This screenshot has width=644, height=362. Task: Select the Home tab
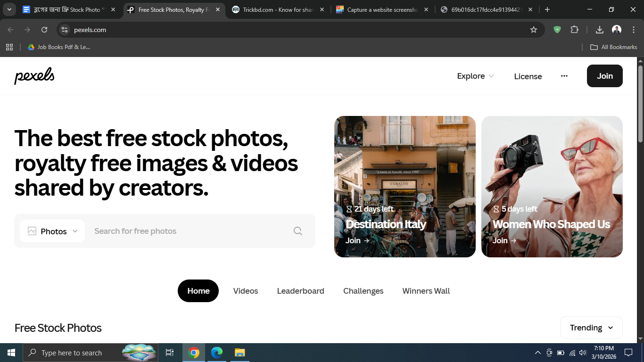(x=198, y=291)
